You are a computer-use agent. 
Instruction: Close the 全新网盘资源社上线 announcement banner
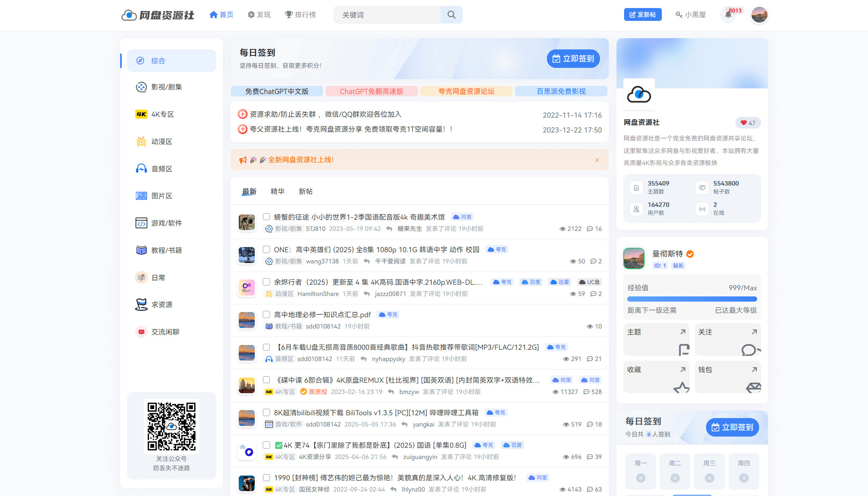pos(597,160)
